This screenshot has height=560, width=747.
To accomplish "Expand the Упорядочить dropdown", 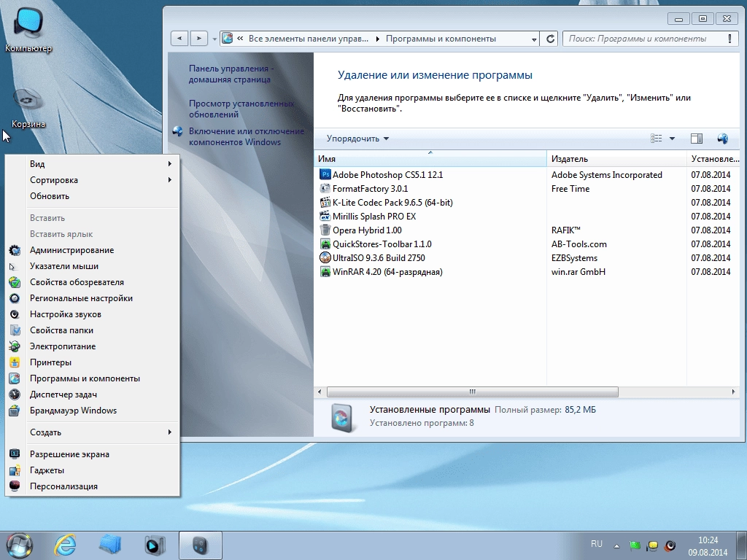I will click(x=357, y=139).
